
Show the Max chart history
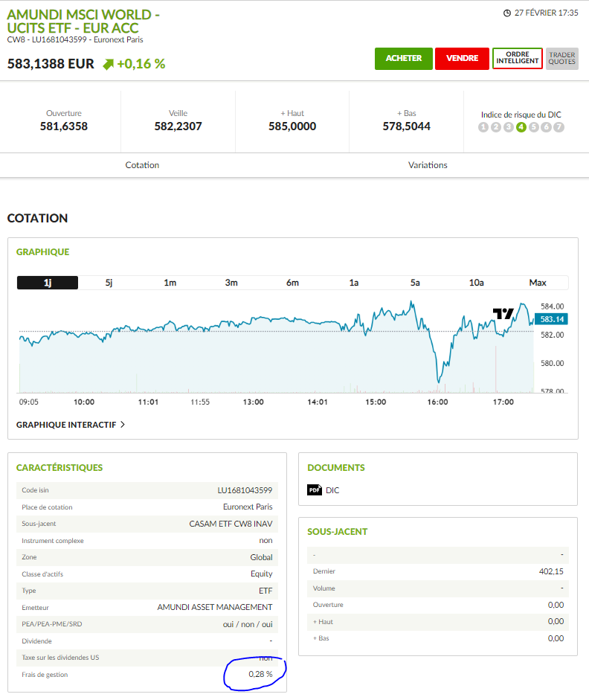click(537, 283)
